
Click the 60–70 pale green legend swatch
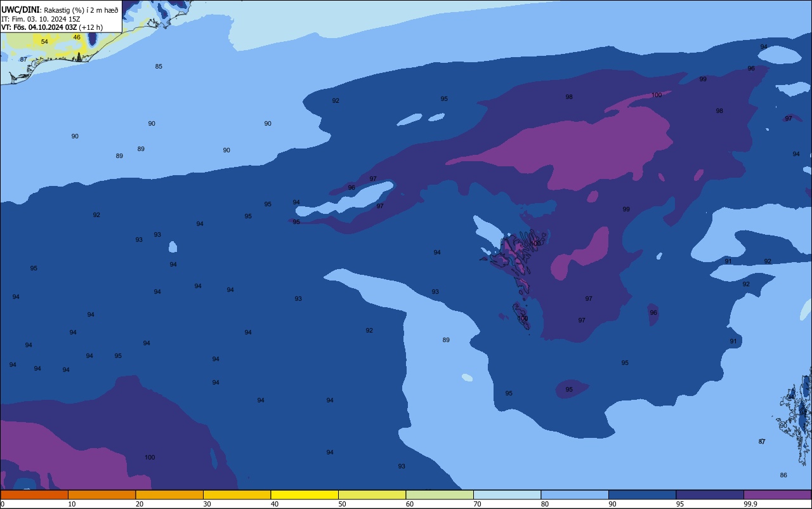(440, 494)
